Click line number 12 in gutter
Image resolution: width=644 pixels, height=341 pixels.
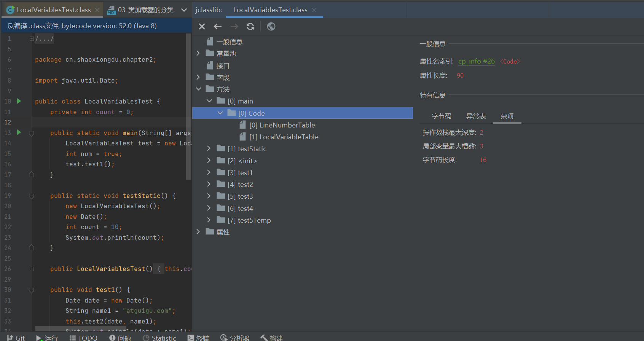(x=8, y=122)
